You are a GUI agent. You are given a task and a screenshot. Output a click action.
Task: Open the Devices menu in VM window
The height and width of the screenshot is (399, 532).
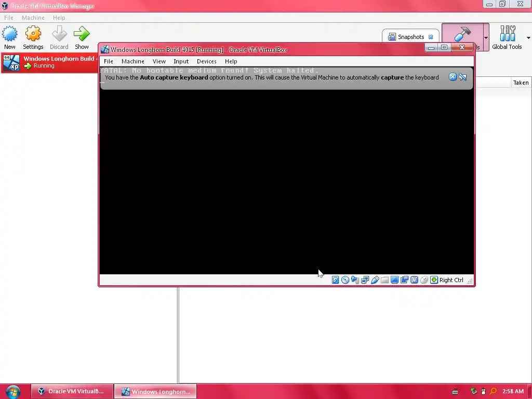[x=207, y=61]
